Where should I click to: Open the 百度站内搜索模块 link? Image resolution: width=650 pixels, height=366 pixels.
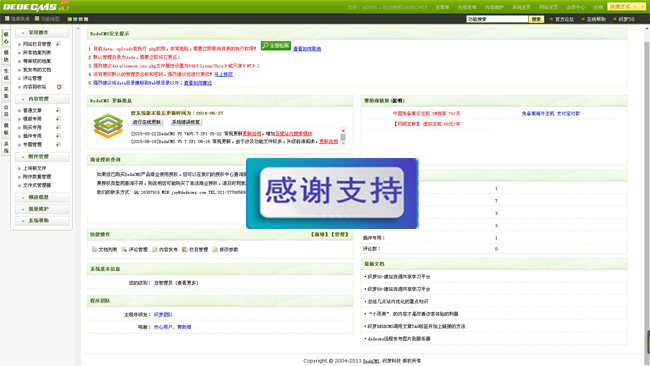293,133
